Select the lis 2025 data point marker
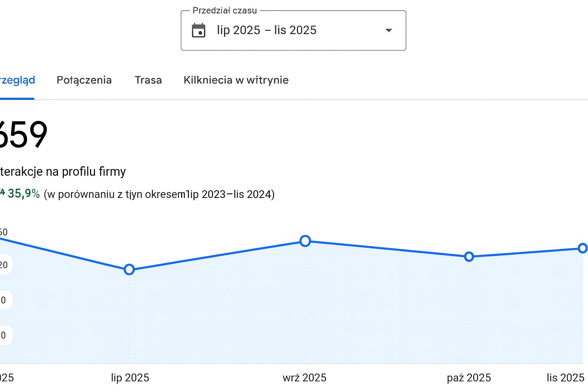This screenshot has width=588, height=392. click(x=582, y=248)
